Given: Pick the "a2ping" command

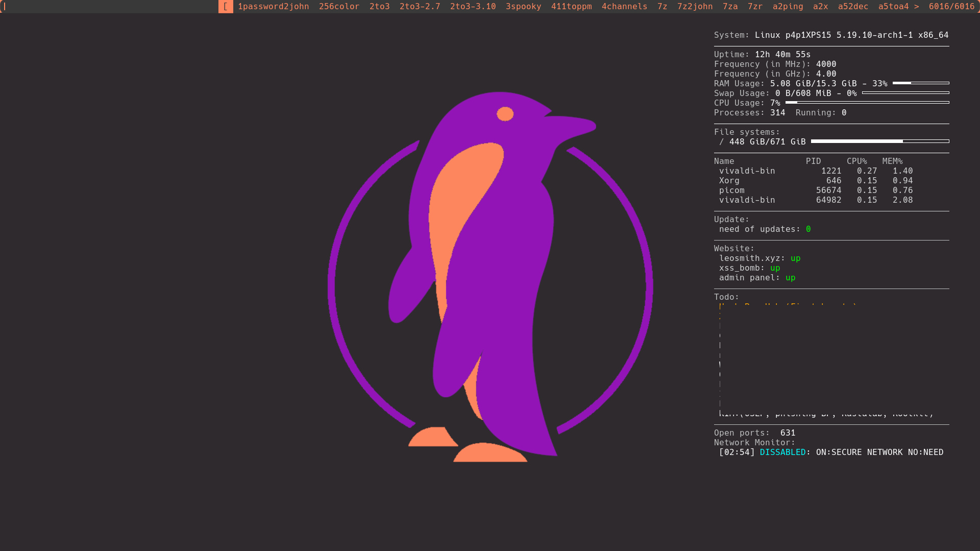Looking at the screenshot, I should [x=788, y=7].
